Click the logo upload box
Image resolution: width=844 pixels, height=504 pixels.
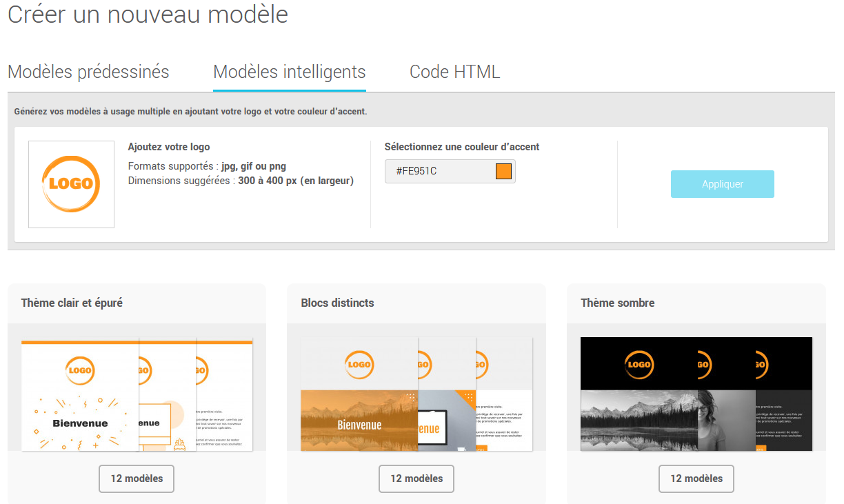pos(71,184)
